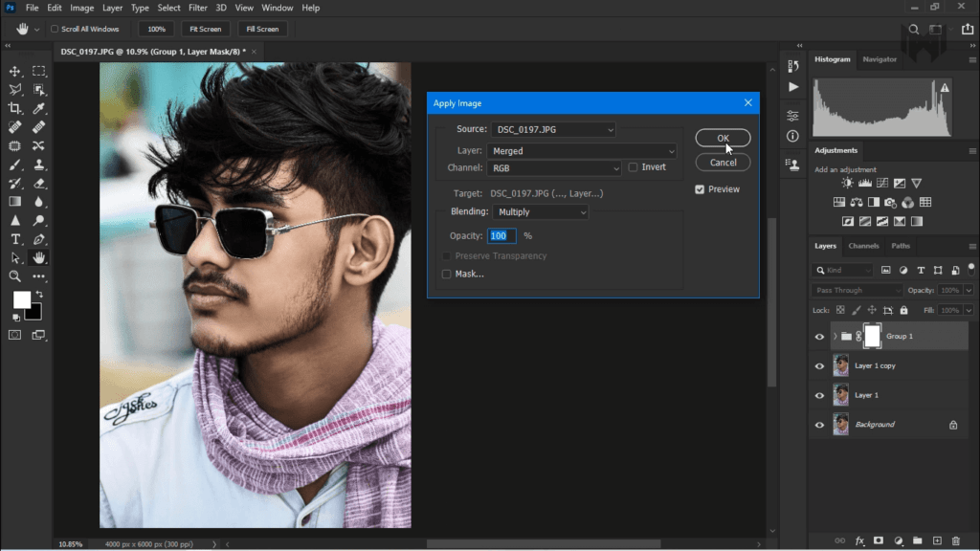Select the Dodge tool

38,221
